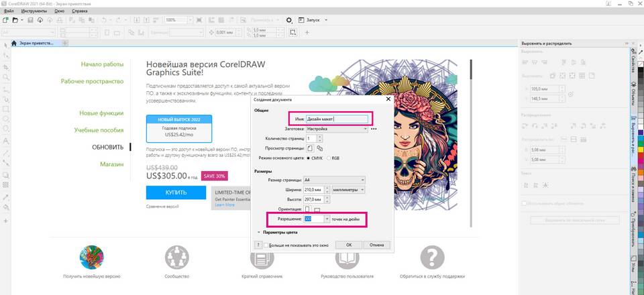Choose portrait orientation icon
Viewport: 644px width, 295px height.
tap(308, 209)
